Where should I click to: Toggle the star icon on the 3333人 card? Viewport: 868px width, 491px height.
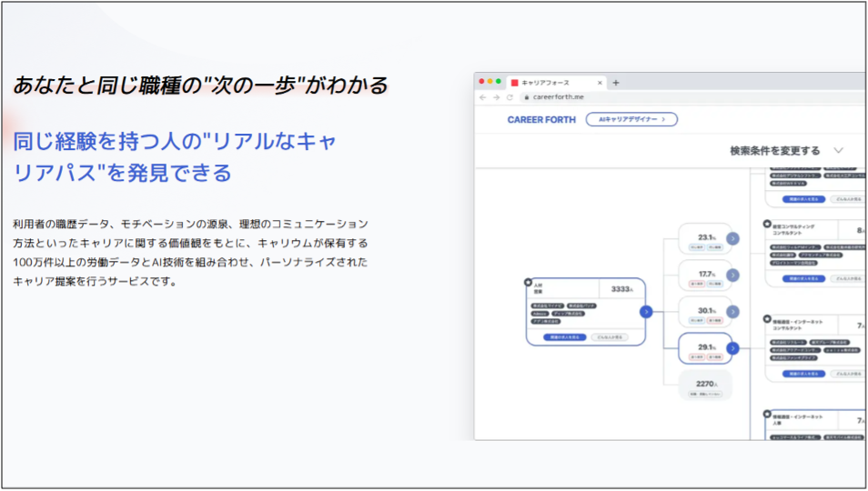pos(528,282)
